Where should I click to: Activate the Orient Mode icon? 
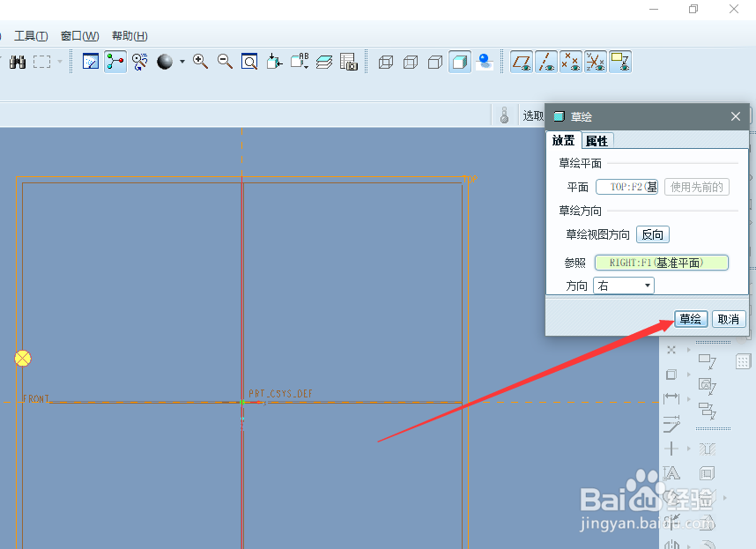point(140,62)
